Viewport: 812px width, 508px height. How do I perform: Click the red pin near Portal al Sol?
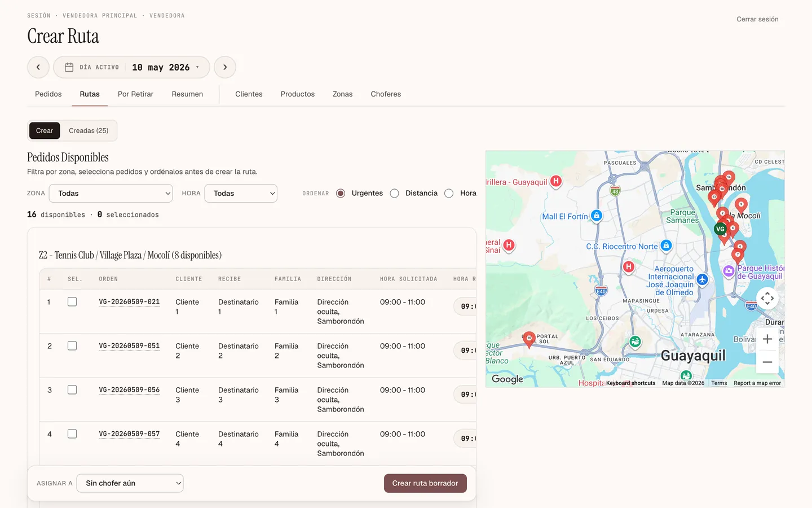coord(529,339)
